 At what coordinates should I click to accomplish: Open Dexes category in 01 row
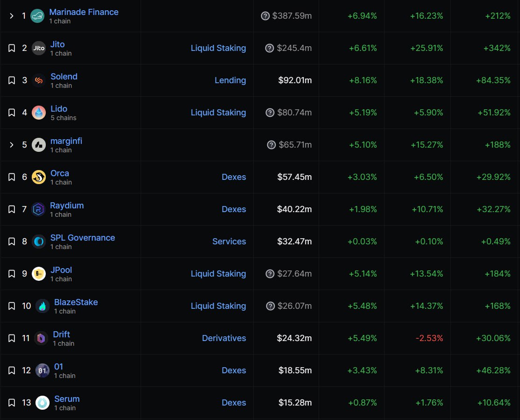pyautogui.click(x=234, y=370)
